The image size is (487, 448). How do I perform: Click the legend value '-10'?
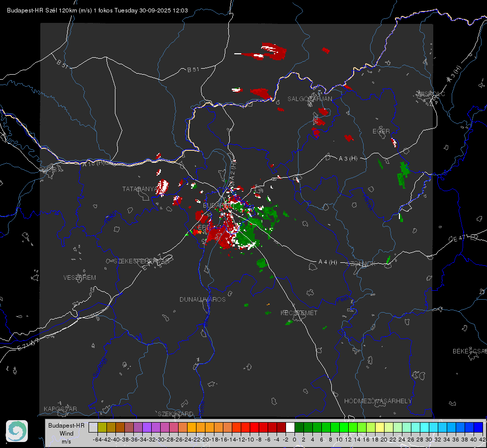point(250,440)
